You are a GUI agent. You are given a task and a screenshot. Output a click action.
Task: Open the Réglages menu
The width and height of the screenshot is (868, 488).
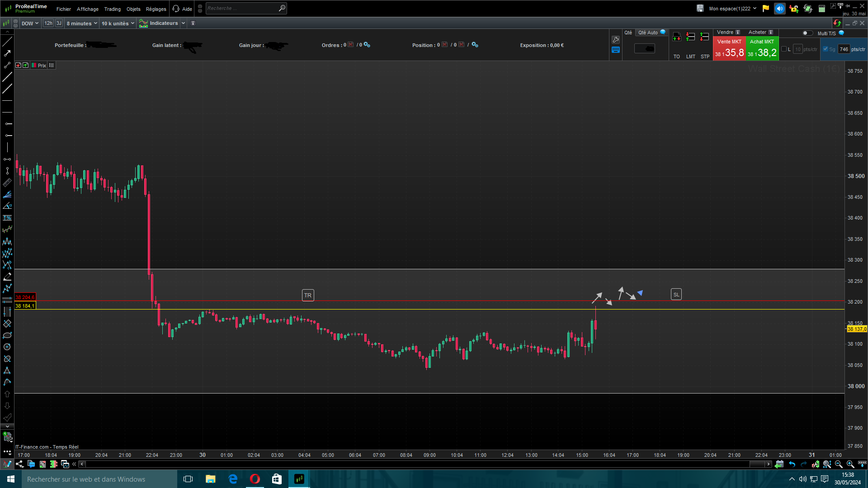click(156, 9)
